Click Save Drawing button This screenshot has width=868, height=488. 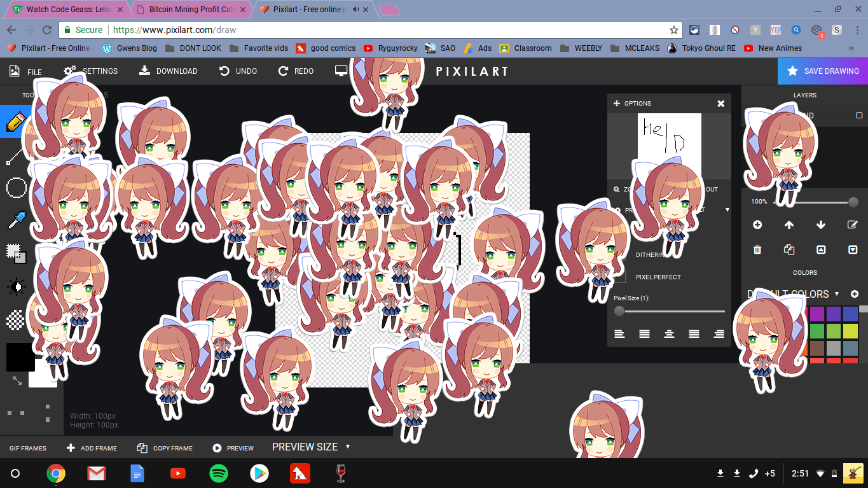point(823,71)
